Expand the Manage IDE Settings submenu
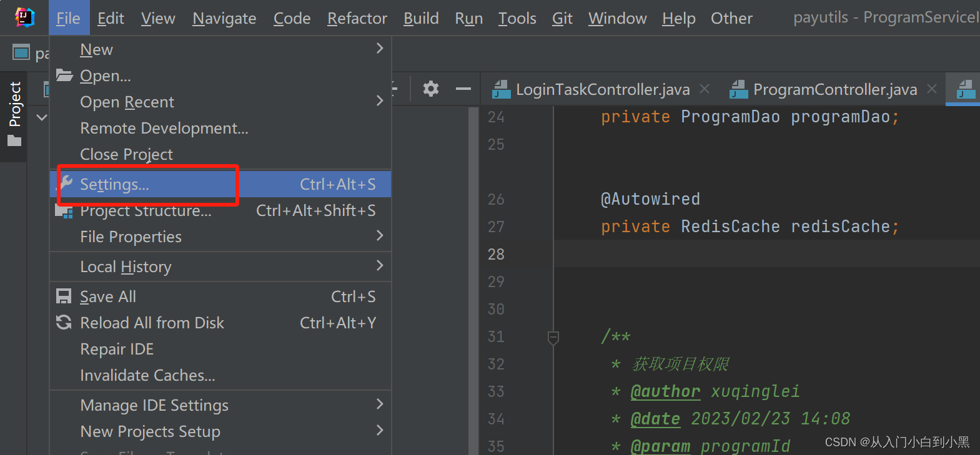The image size is (980, 455). (x=380, y=404)
